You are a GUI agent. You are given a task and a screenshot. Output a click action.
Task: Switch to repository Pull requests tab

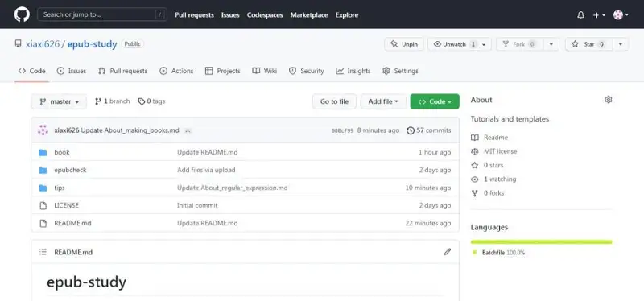[123, 71]
